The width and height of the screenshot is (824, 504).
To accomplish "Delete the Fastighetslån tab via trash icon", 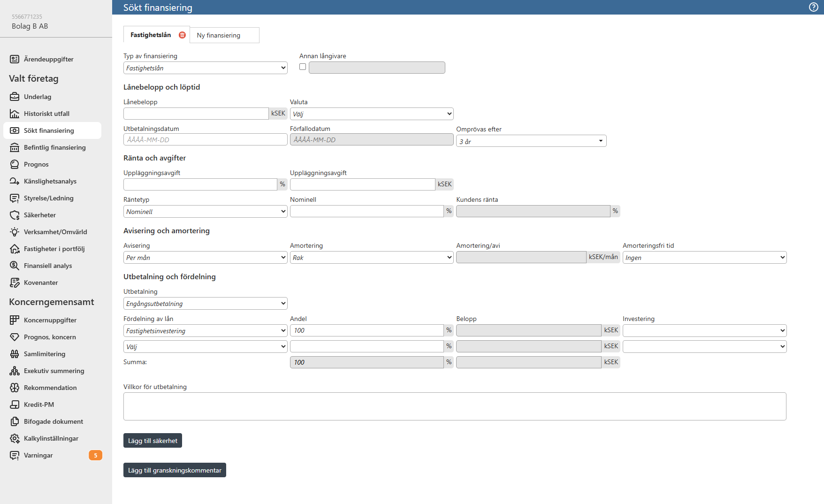I will coord(182,35).
